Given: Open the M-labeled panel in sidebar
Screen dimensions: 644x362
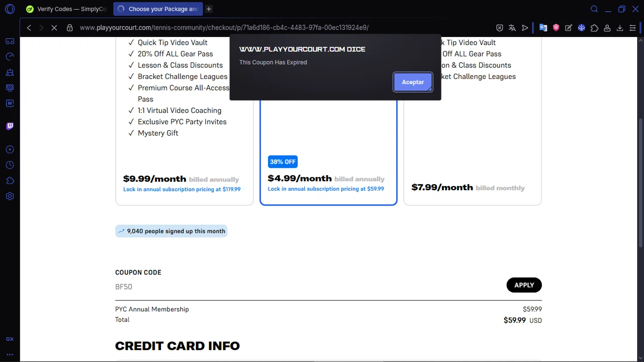Looking at the screenshot, I should [10, 103].
